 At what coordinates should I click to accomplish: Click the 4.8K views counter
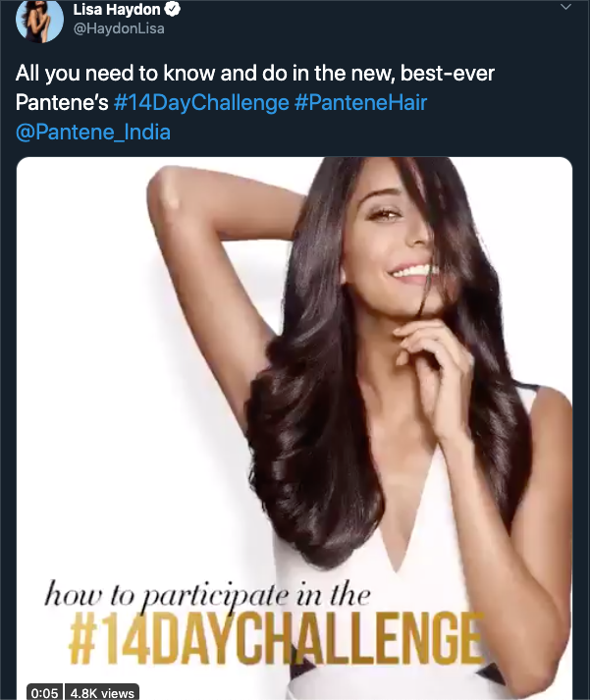tap(102, 692)
